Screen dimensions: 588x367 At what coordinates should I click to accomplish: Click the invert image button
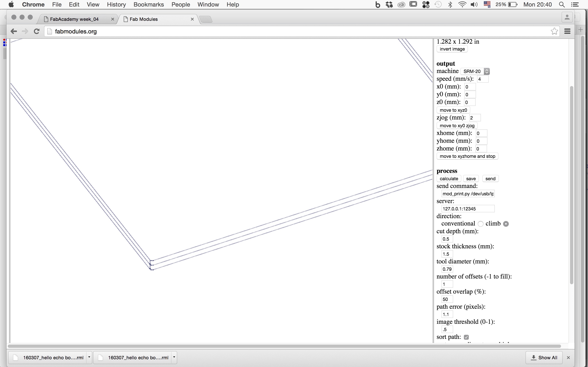coord(452,49)
